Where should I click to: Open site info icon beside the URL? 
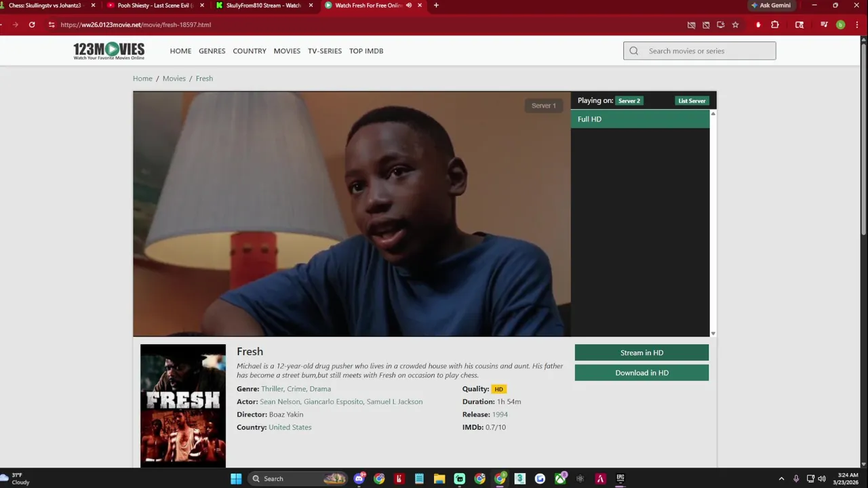(x=51, y=24)
